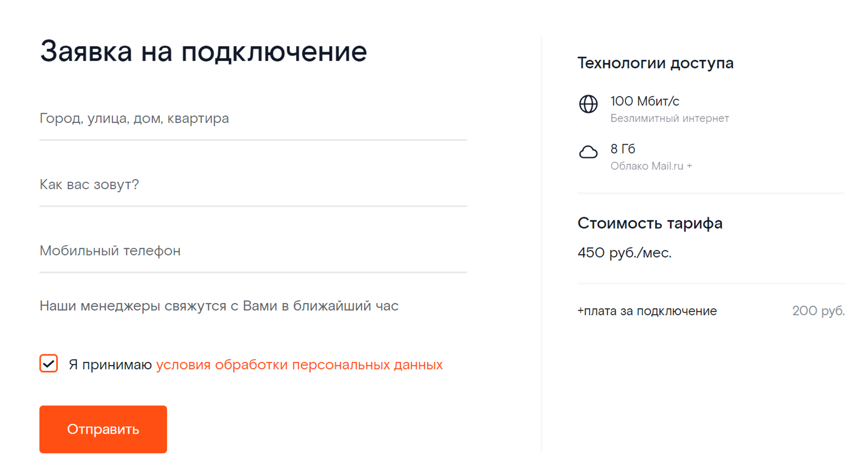Screen dimensions: 868x467
Task: Click the Безлимитный интернет caption
Action: [670, 118]
